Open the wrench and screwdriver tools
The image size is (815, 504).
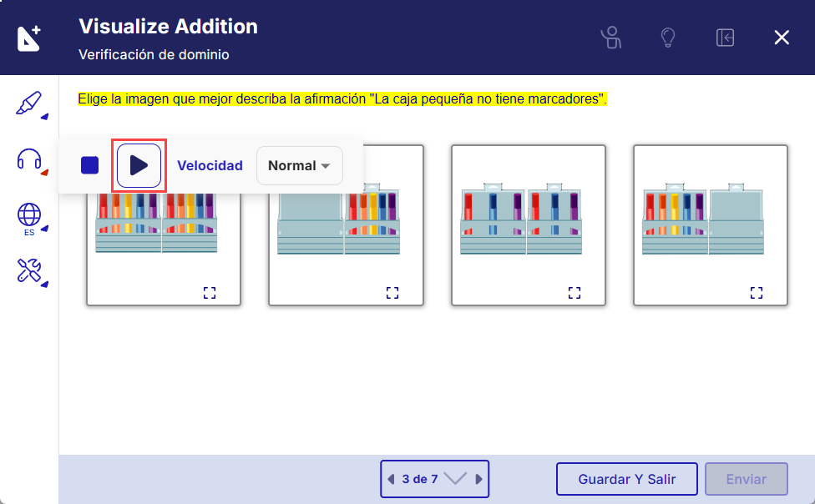[x=29, y=272]
